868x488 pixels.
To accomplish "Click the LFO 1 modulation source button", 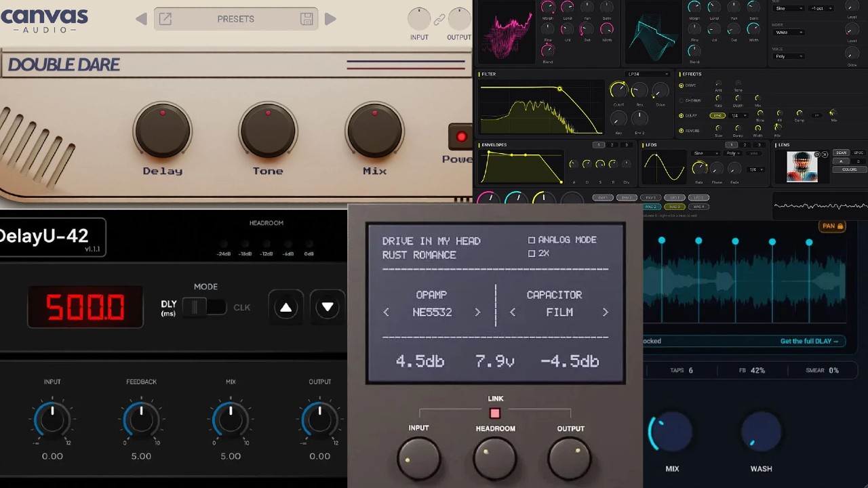I will 674,198.
